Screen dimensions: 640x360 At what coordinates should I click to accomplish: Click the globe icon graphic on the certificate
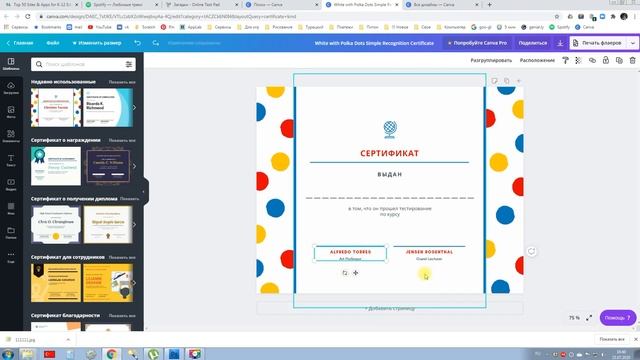390,130
